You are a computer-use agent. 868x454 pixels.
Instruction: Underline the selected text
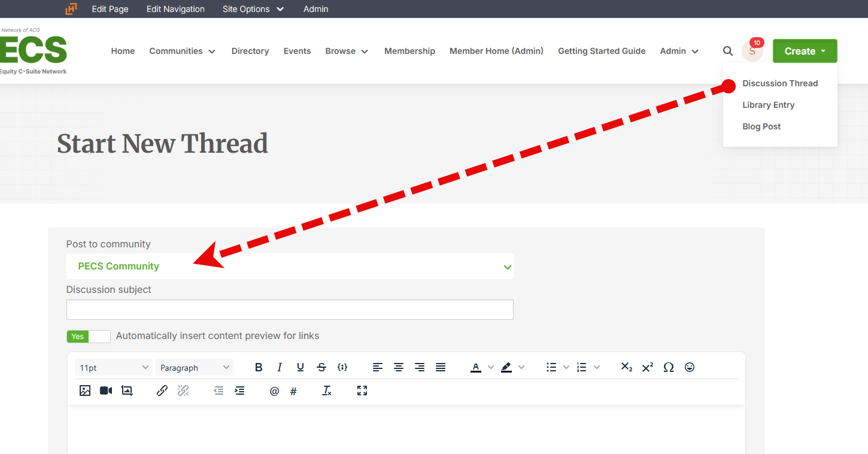301,367
